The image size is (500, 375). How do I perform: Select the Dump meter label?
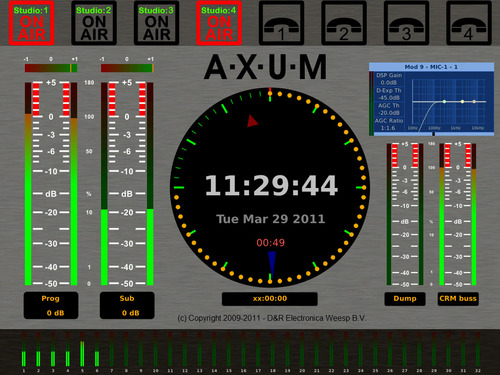(x=405, y=299)
